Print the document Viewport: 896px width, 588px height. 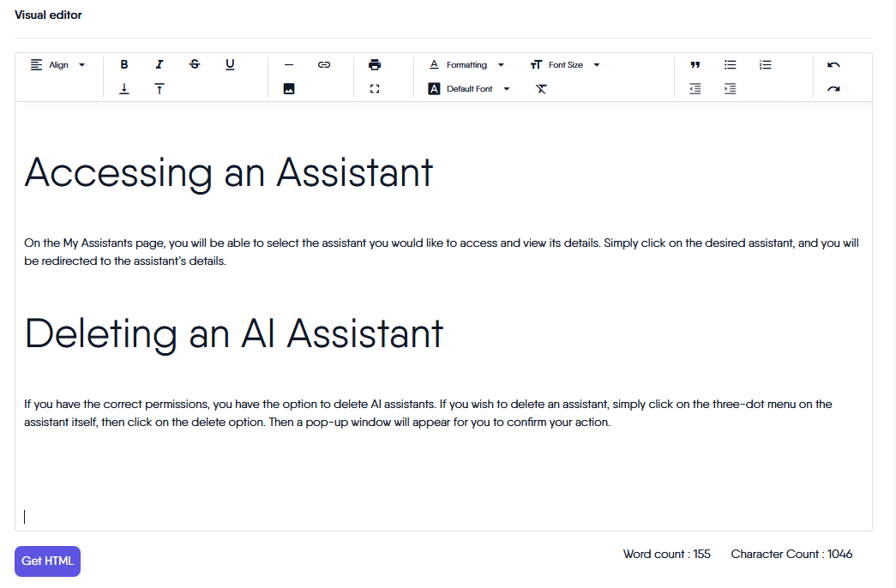click(375, 64)
